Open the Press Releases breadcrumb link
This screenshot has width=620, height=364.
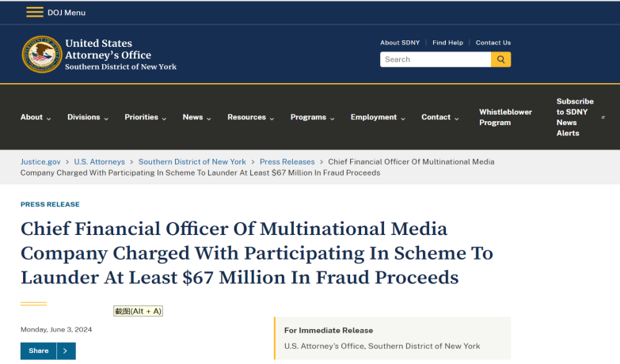[287, 162]
